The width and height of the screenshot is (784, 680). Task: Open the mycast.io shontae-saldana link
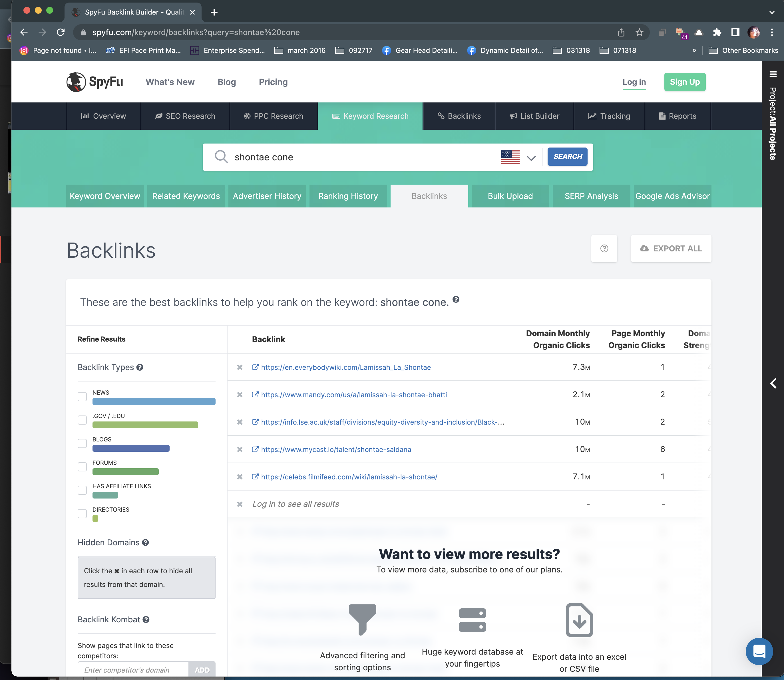[x=336, y=449]
